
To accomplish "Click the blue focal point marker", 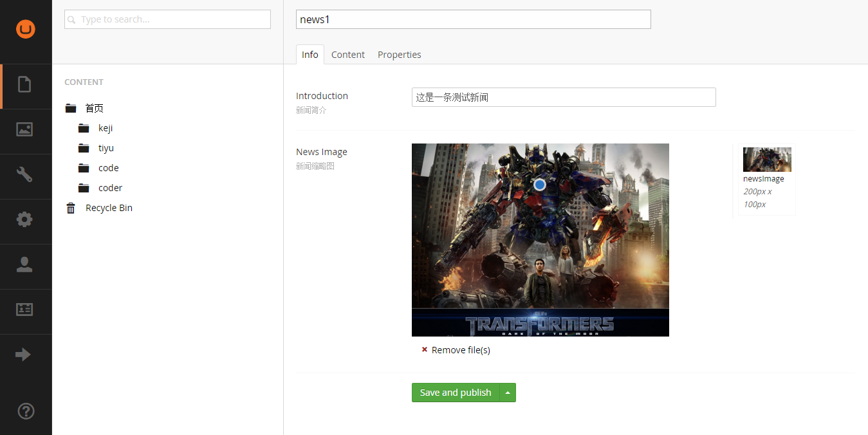I will point(540,185).
